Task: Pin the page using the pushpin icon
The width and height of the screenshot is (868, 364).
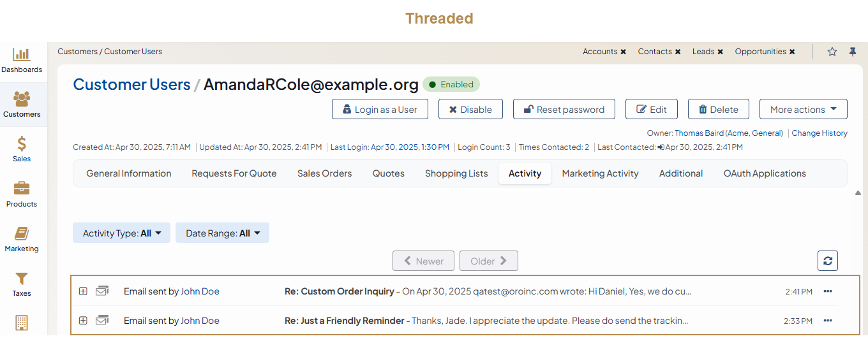Action: pyautogui.click(x=853, y=52)
